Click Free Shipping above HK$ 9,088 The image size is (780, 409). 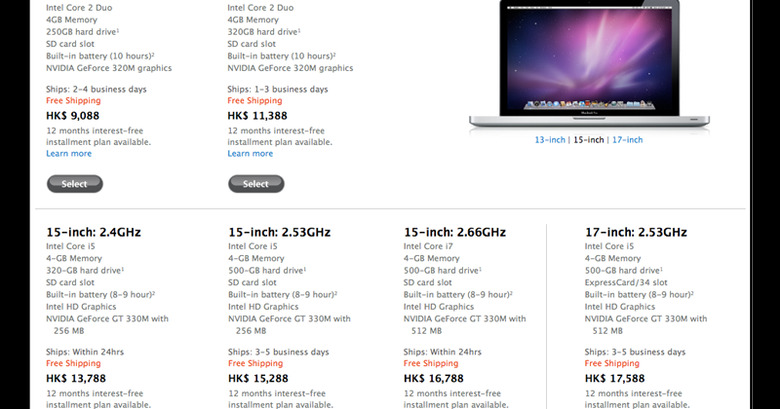tap(73, 101)
